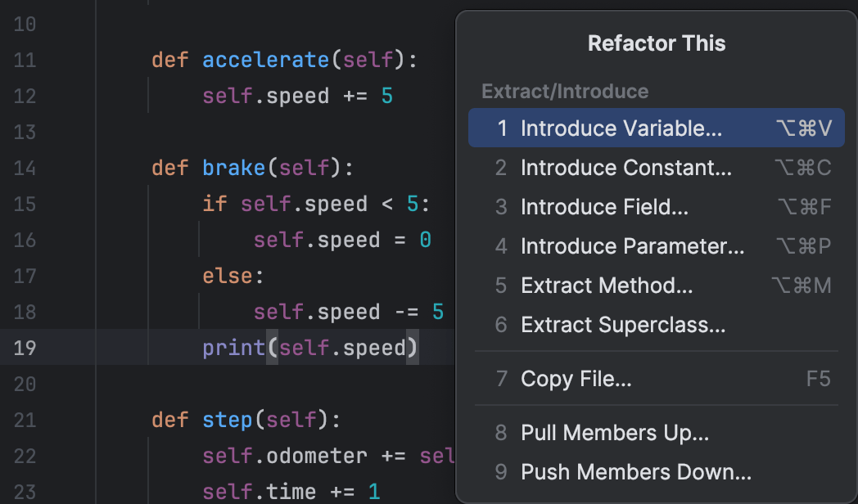Click gutter line number 14
The image size is (858, 504).
(25, 169)
